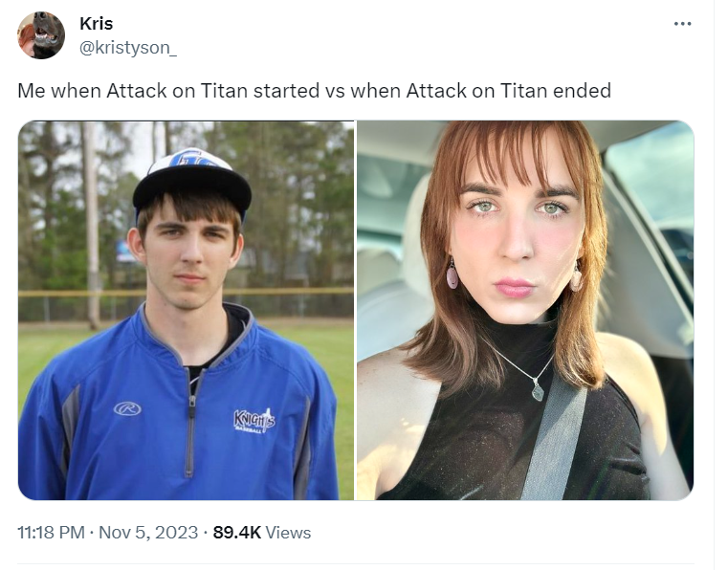Viewport: 728px width, 570px height.
Task: Click the Rawlings logo on blue jacket
Action: 127,409
